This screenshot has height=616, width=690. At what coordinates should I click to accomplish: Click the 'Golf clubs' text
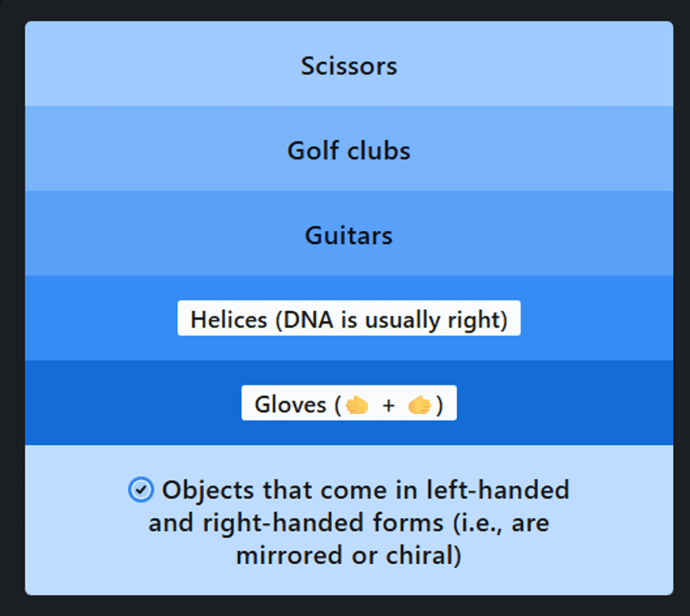pos(349,151)
